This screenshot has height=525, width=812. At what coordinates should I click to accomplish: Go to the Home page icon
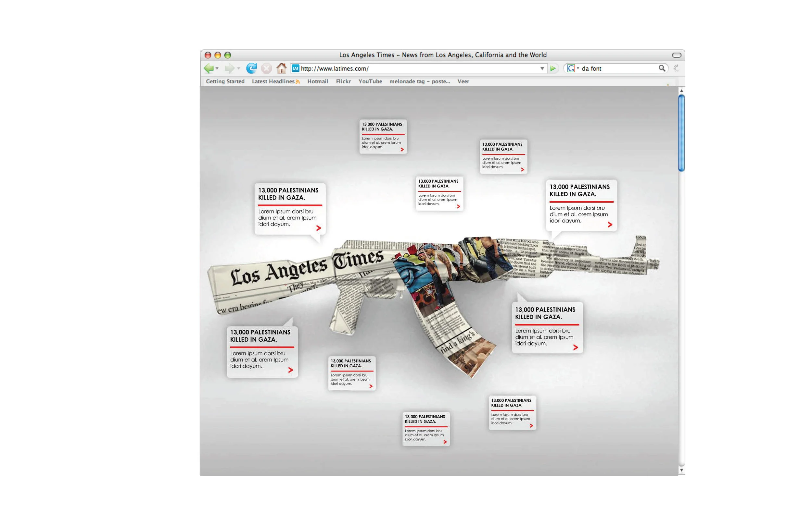(x=282, y=68)
